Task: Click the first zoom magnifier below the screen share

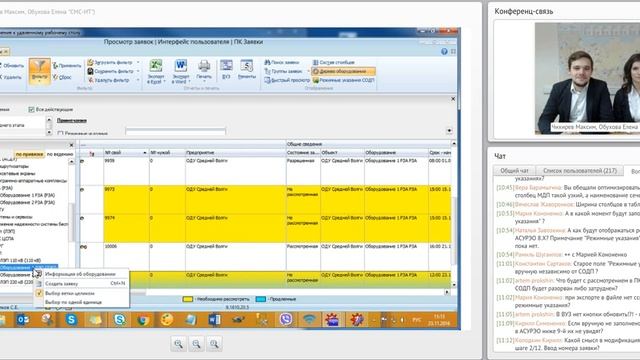Action: pyautogui.click(x=178, y=344)
